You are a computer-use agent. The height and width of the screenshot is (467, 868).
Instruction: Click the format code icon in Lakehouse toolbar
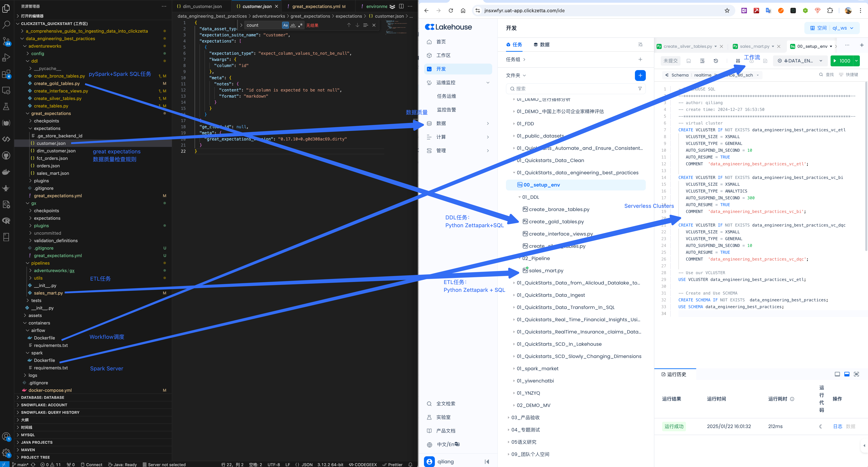point(702,61)
